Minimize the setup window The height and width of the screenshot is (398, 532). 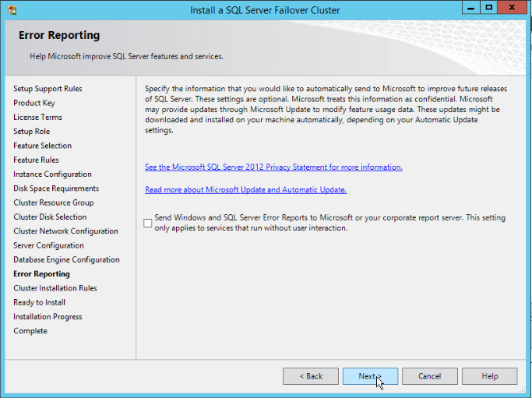click(470, 8)
